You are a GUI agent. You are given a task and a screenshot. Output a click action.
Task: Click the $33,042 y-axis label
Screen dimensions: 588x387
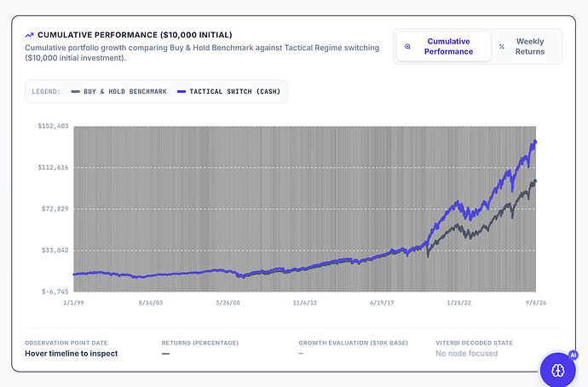click(55, 250)
